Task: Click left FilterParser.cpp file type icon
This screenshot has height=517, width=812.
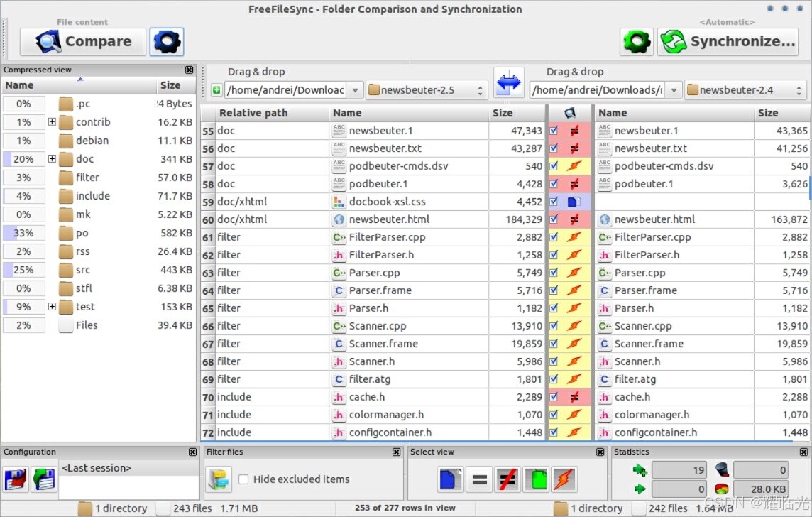Action: (x=339, y=237)
